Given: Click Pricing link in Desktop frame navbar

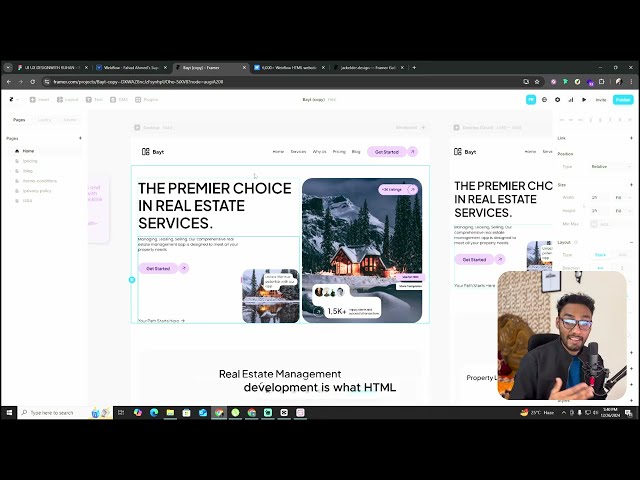Looking at the screenshot, I should pos(339,151).
